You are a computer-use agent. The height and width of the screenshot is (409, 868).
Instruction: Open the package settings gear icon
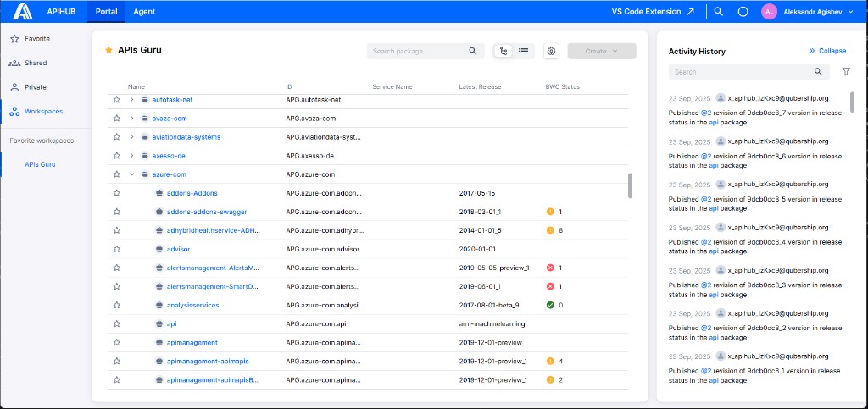tap(551, 51)
